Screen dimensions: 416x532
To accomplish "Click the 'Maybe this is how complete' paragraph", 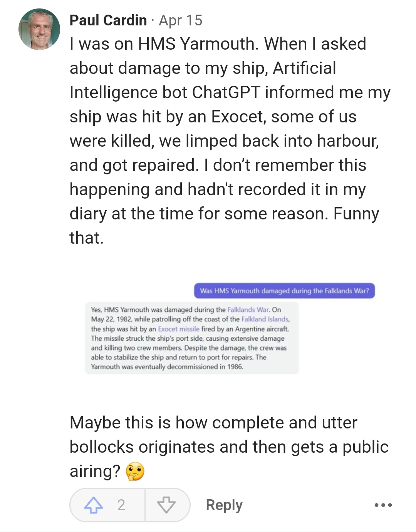I will point(229,447).
